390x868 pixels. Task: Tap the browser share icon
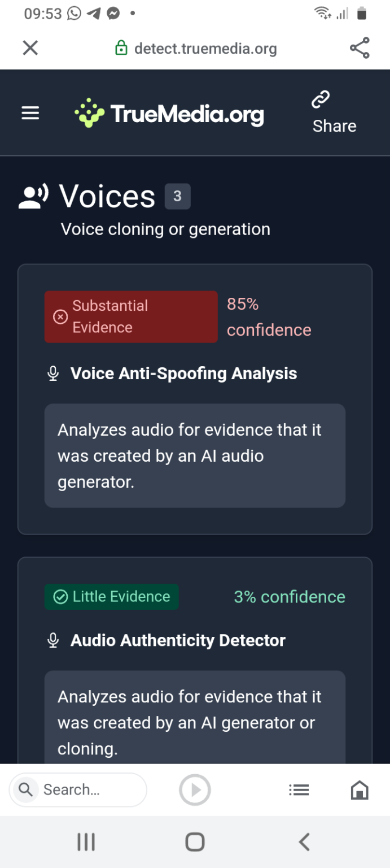pos(360,48)
